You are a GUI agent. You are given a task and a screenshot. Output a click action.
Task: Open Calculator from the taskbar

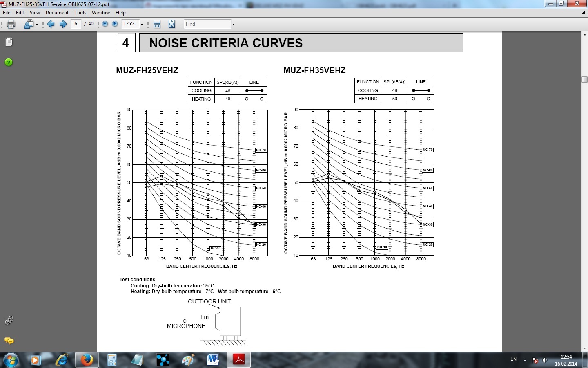coord(112,360)
